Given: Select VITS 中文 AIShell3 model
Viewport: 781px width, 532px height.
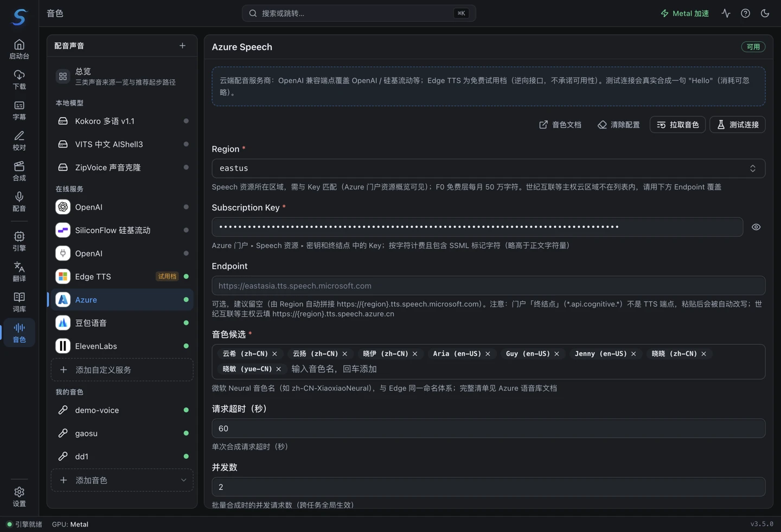Looking at the screenshot, I should [122, 144].
